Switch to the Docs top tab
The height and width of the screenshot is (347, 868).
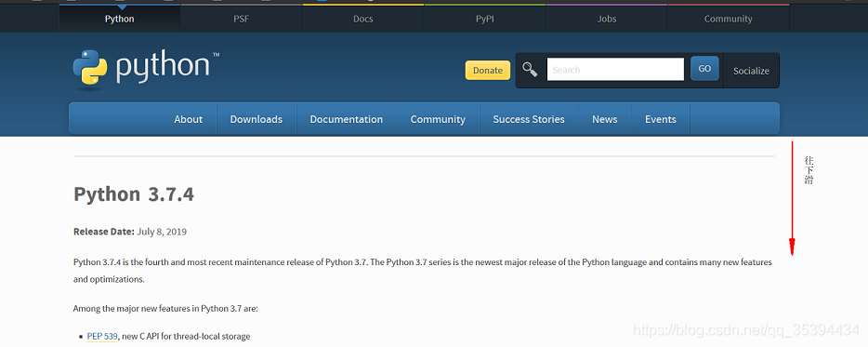point(363,19)
